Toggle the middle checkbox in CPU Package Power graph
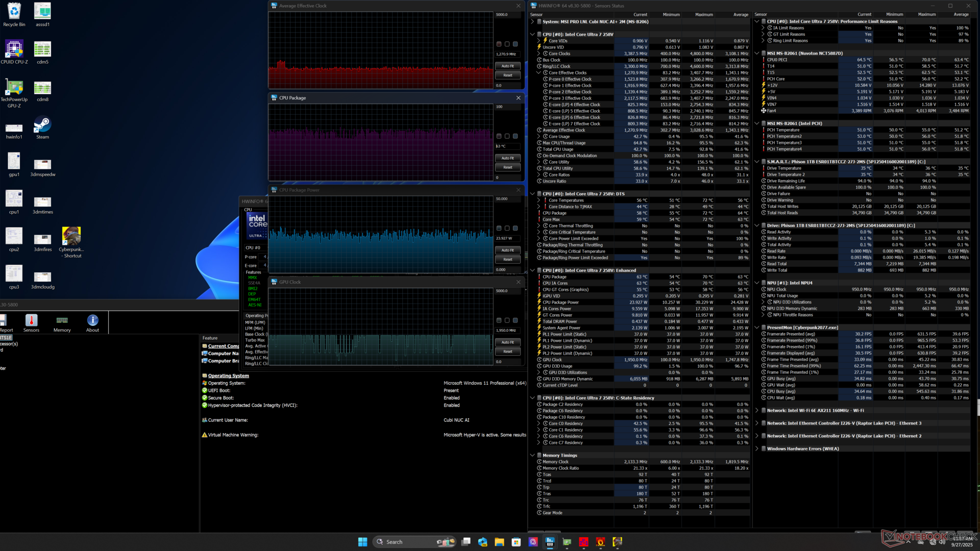Screen dimensions: 980x551 point(507,229)
